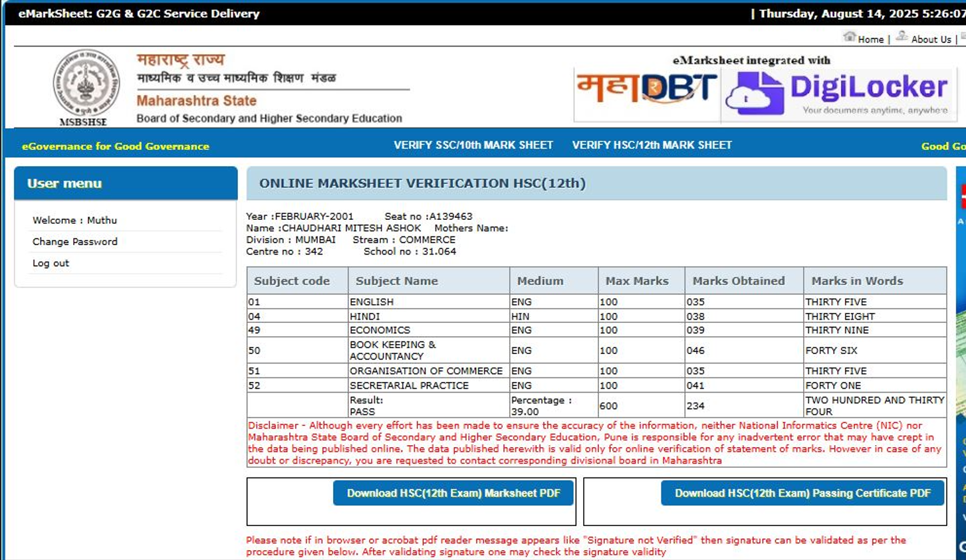Click the Home house icon
966x560 pixels.
[x=849, y=37]
